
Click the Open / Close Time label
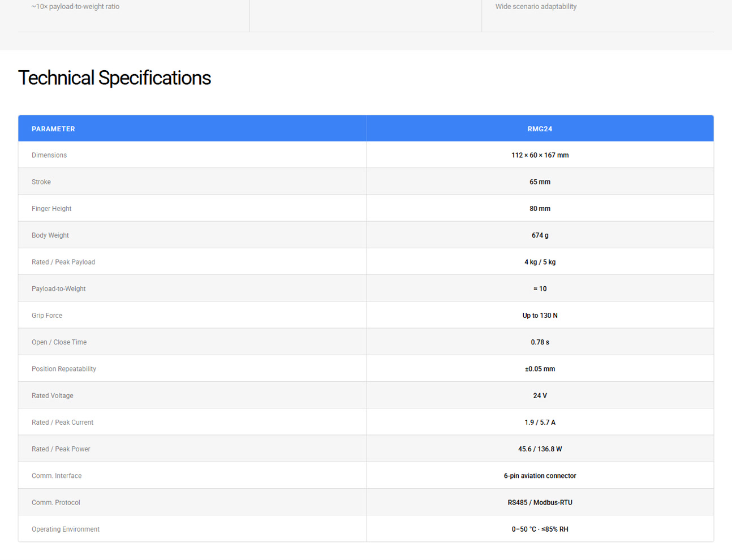[59, 342]
